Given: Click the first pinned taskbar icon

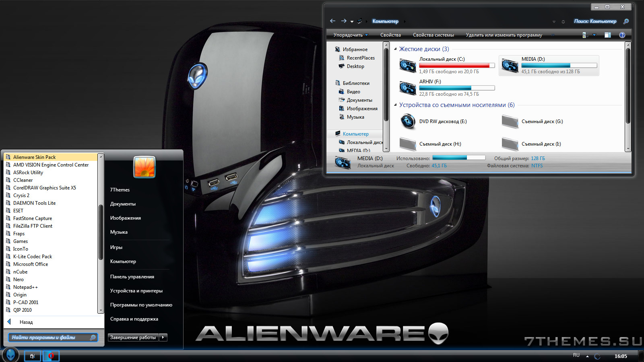Looking at the screenshot, I should point(32,356).
